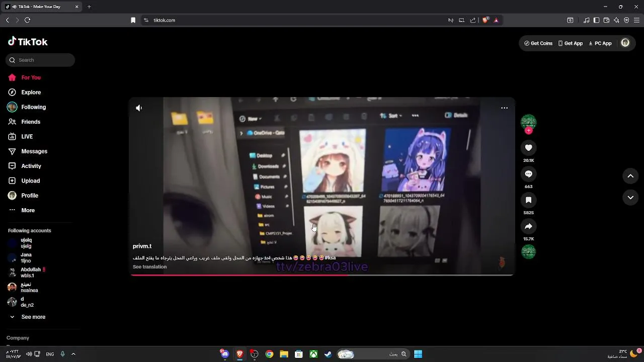Open the privm.t creator username
Viewport: 644px width, 362px height.
point(142,246)
